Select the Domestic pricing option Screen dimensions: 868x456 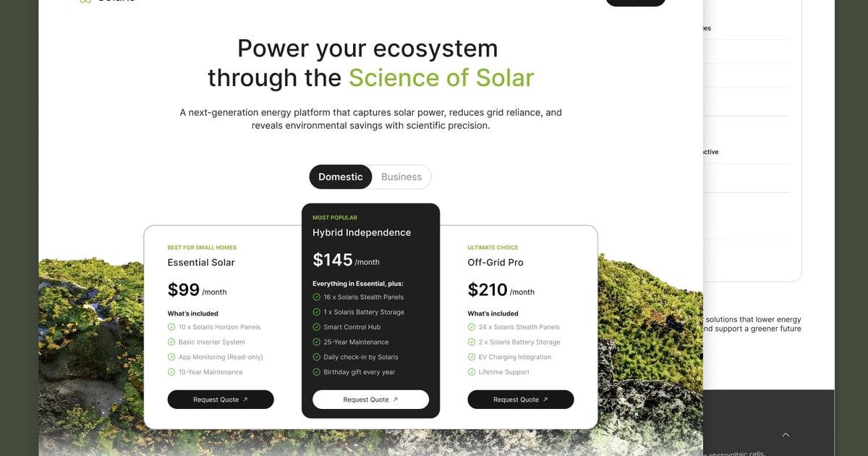[340, 177]
